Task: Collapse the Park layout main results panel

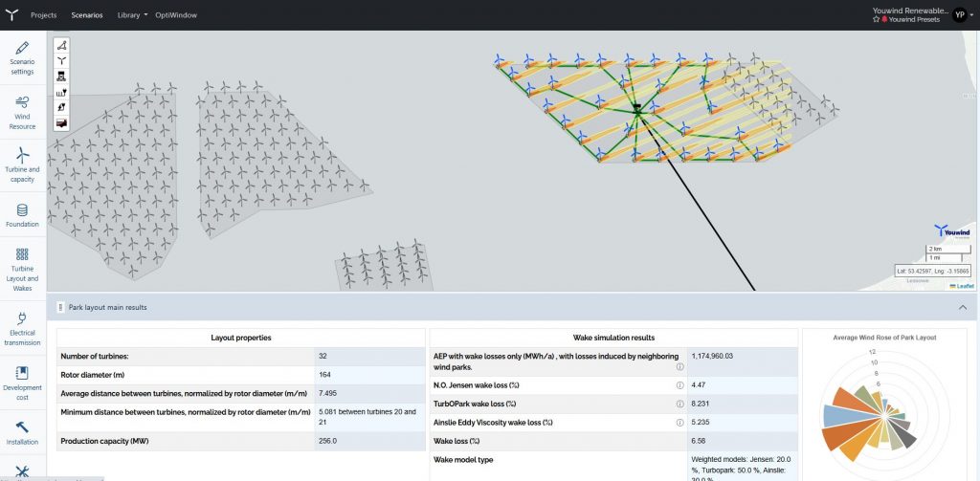Action: click(962, 307)
